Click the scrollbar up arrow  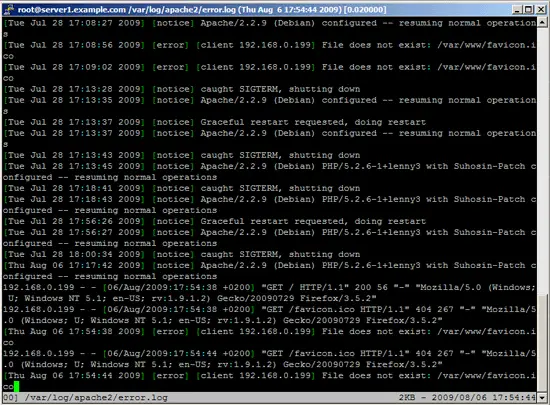click(542, 22)
